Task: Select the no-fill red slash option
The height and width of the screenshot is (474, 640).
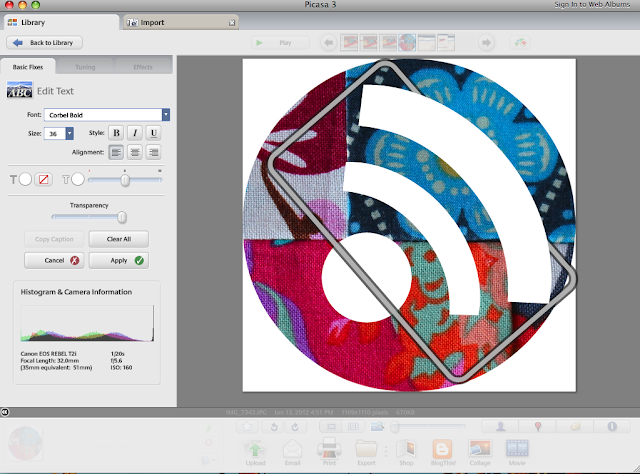Action: coord(43,179)
